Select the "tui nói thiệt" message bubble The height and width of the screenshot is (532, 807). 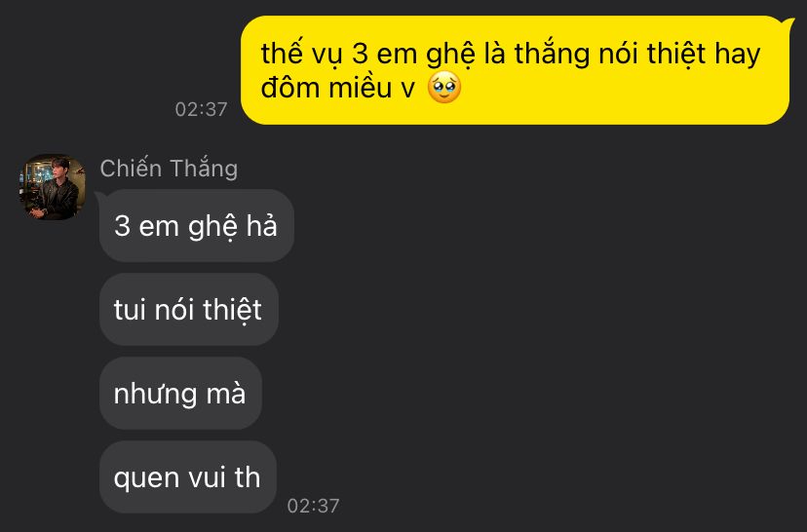point(189,309)
